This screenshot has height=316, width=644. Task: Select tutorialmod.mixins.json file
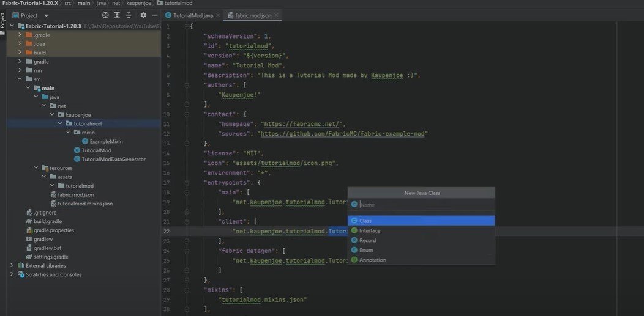pos(85,204)
